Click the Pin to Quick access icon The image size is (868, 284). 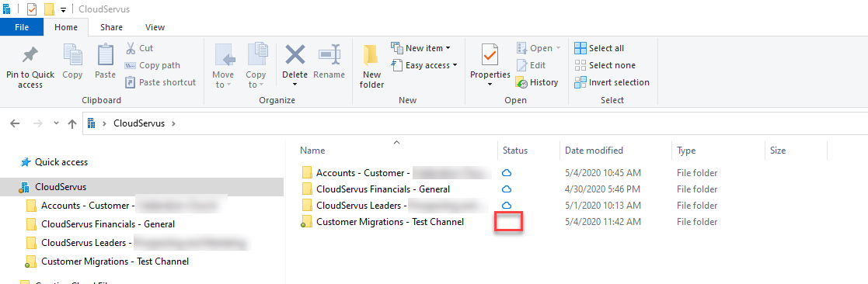(x=30, y=54)
